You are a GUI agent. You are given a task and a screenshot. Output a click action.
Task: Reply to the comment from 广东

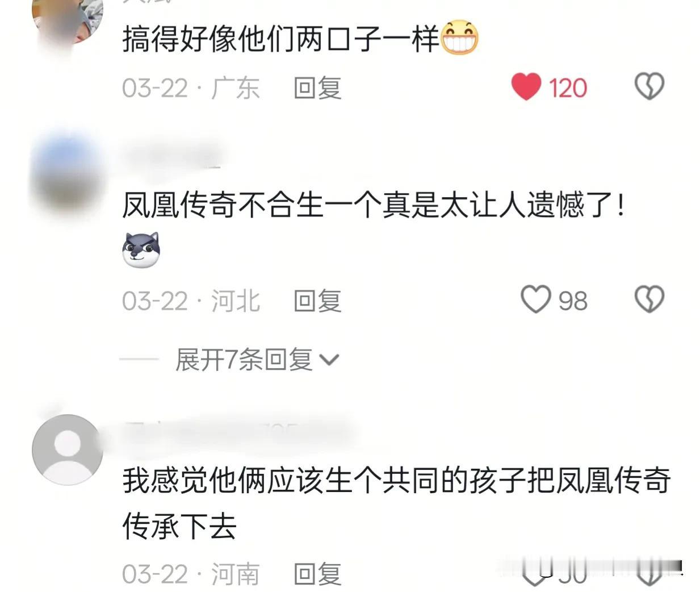(317, 88)
